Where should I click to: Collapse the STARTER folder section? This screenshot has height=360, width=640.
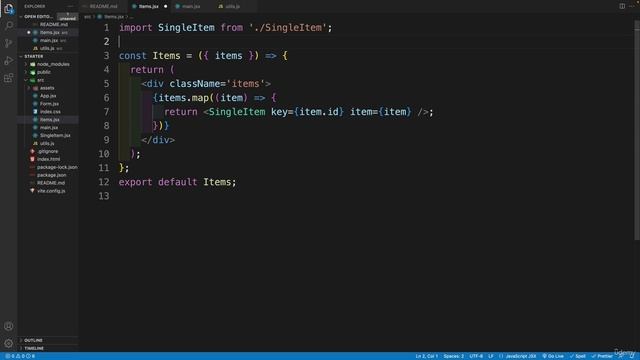coord(21,56)
